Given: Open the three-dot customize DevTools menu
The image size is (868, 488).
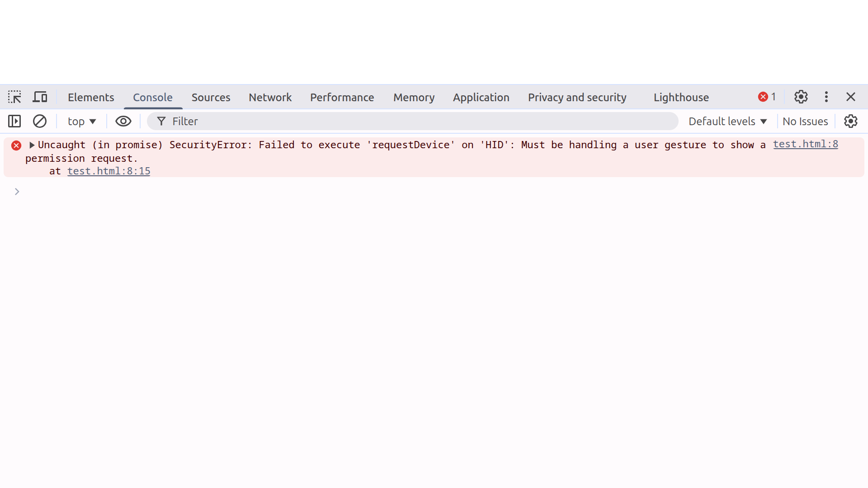Looking at the screenshot, I should click(x=826, y=97).
